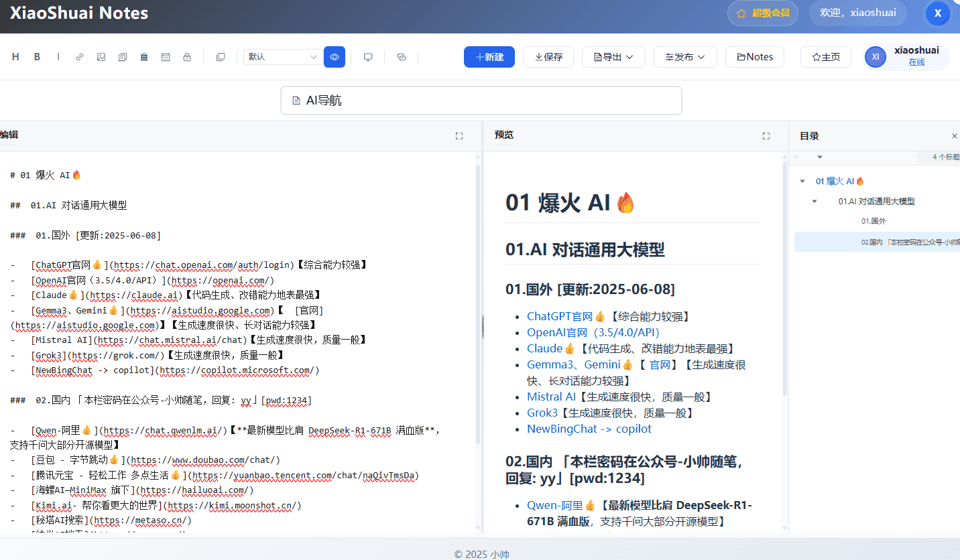Open the OpenAI官网 link in preview
The width and height of the screenshot is (960, 560).
593,332
